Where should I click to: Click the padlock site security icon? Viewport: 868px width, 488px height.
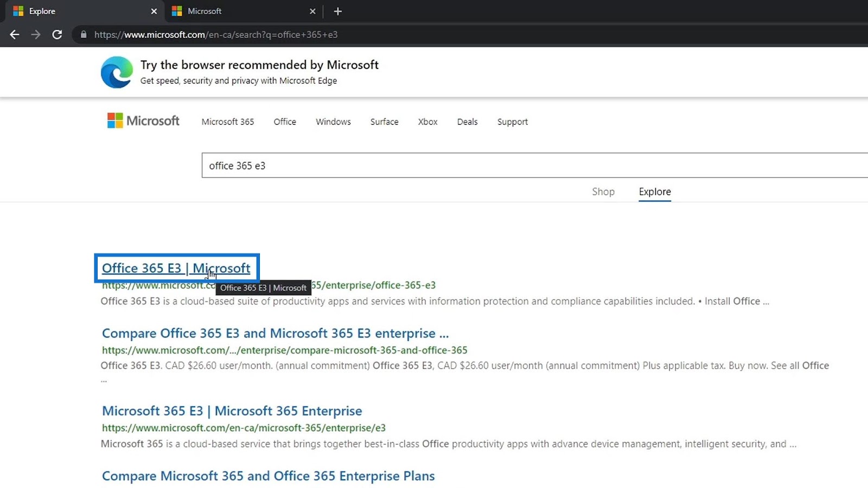click(84, 35)
